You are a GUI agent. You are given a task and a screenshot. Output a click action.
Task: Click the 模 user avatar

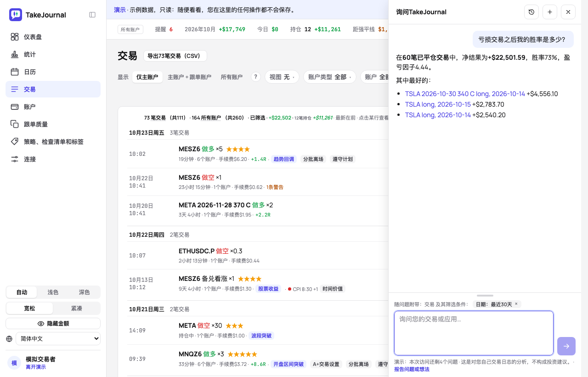point(14,363)
